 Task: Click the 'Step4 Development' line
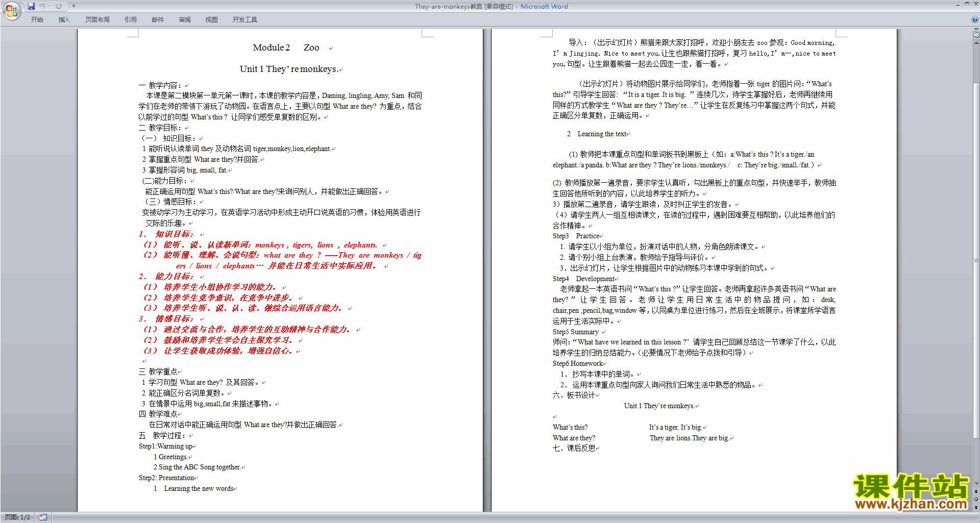click(x=583, y=279)
